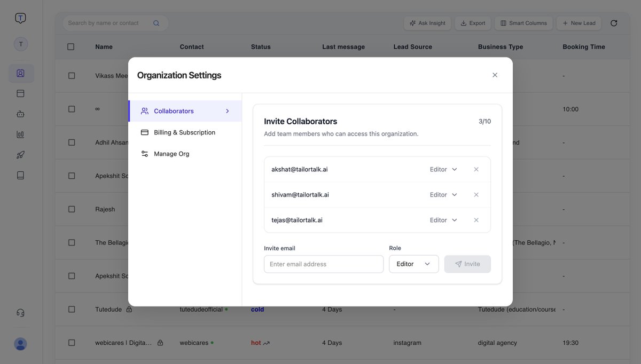Click the rocket icon in the sidebar

[19, 153]
